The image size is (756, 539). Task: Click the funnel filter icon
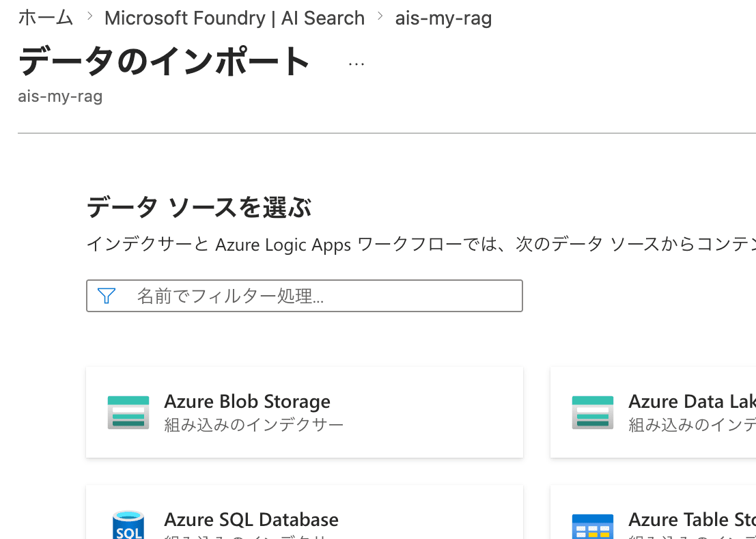click(x=106, y=296)
